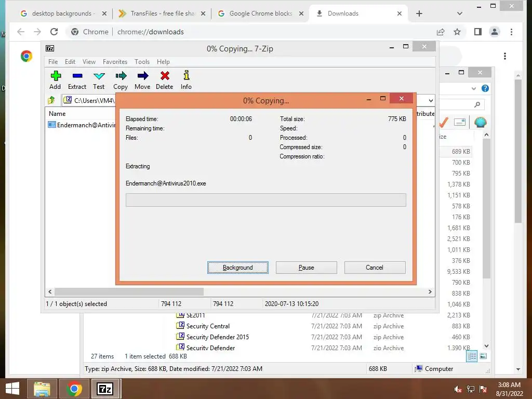Image resolution: width=532 pixels, height=399 pixels.
Task: Click the Info toolbar icon
Action: pos(187,75)
